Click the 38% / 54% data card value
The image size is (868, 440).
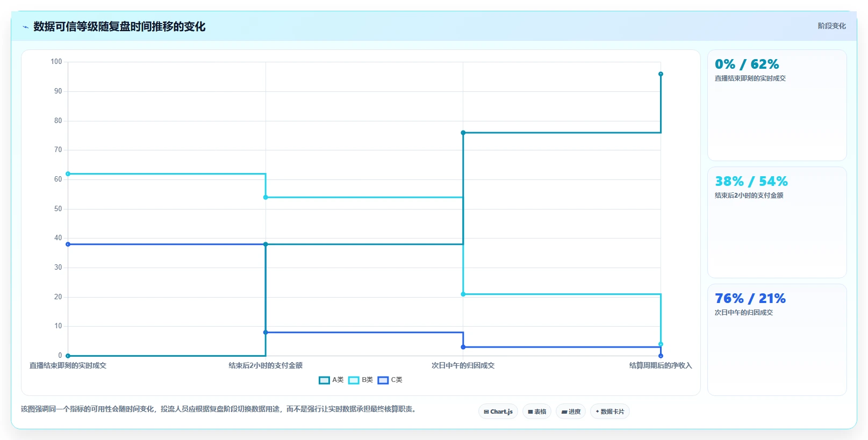coord(751,182)
